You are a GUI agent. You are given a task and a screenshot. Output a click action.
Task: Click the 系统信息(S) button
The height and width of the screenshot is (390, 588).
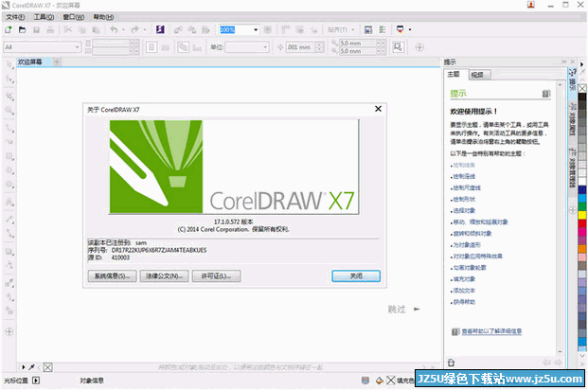(x=112, y=276)
